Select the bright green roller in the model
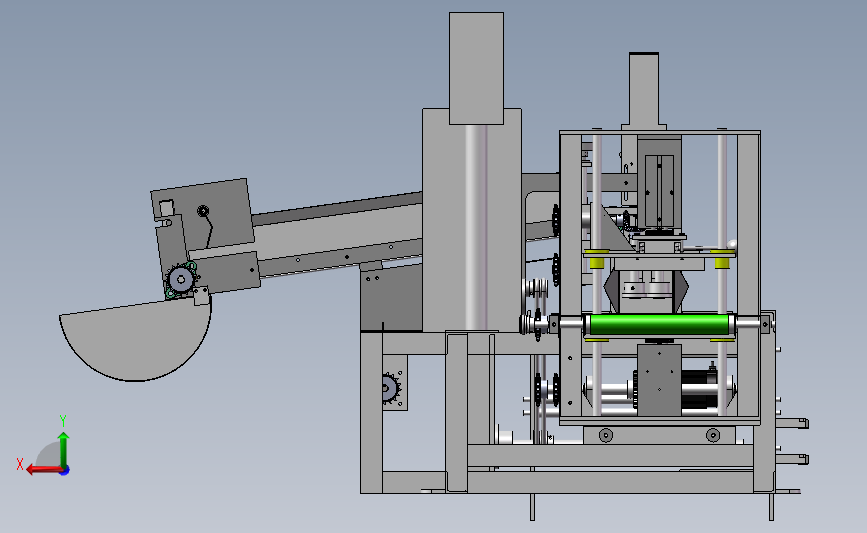The width and height of the screenshot is (867, 533). pos(658,324)
